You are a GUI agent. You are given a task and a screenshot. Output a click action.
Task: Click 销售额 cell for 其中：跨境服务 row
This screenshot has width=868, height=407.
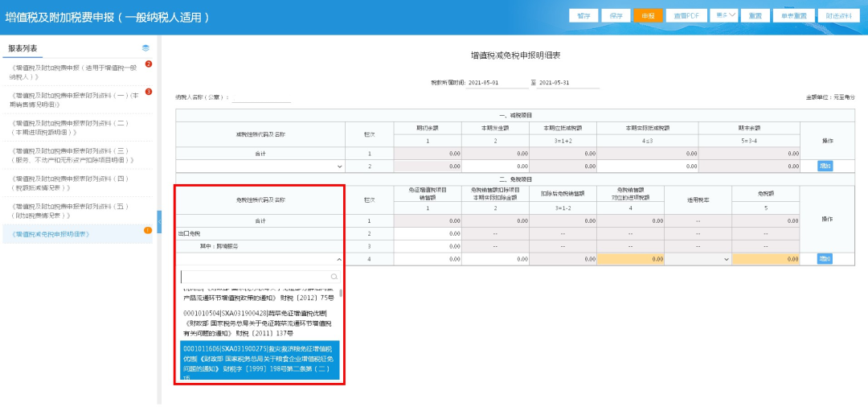point(428,246)
